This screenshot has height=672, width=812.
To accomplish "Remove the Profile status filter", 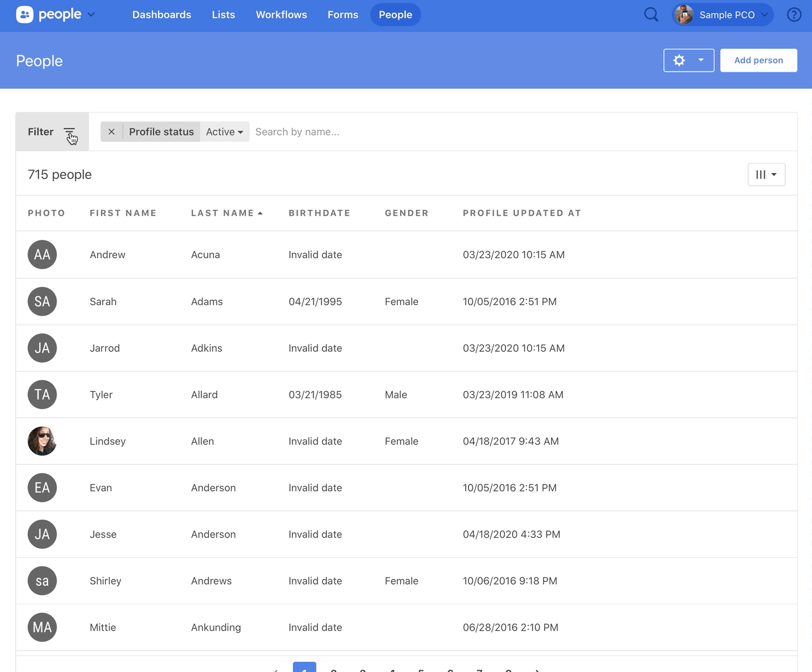I will coord(112,132).
